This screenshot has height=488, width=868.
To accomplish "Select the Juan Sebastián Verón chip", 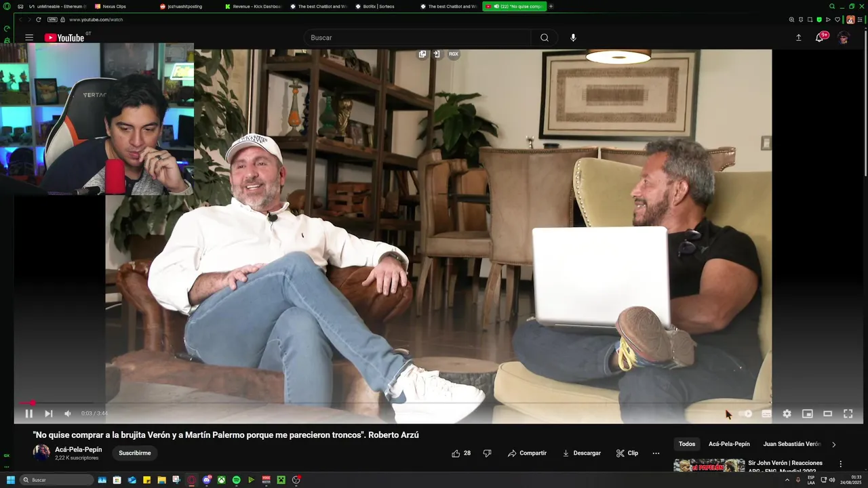I will pyautogui.click(x=792, y=444).
